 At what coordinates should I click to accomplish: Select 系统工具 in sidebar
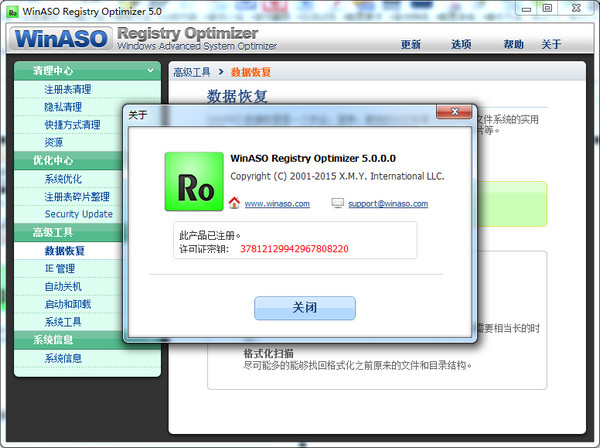coord(63,322)
